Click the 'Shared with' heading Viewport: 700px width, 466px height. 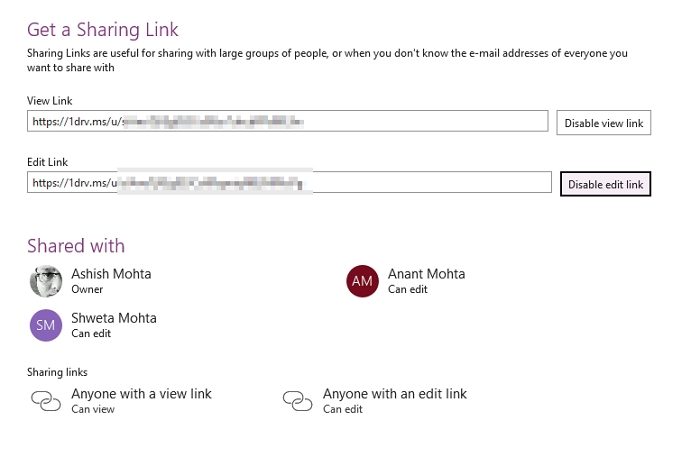click(x=76, y=246)
